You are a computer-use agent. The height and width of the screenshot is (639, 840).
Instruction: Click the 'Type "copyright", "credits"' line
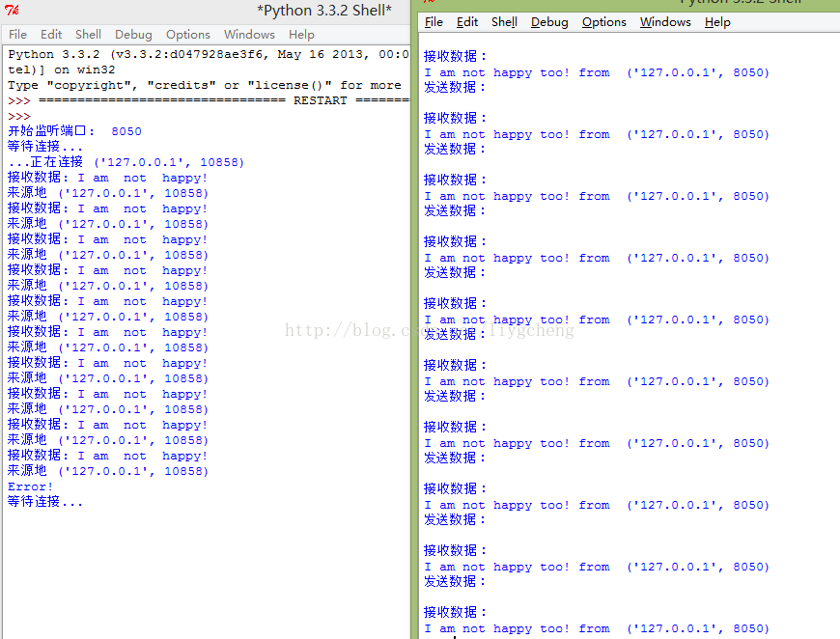pos(204,85)
